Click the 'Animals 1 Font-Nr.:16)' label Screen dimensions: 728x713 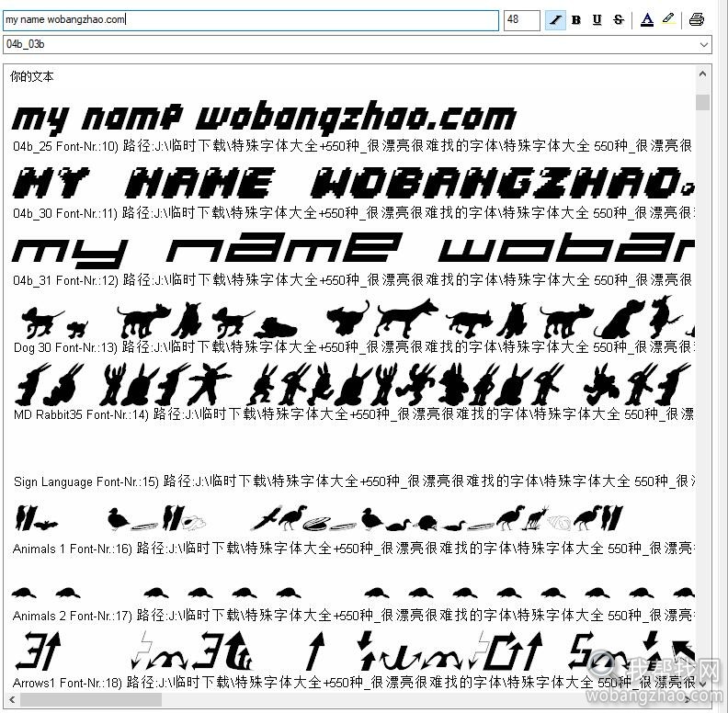click(73, 549)
